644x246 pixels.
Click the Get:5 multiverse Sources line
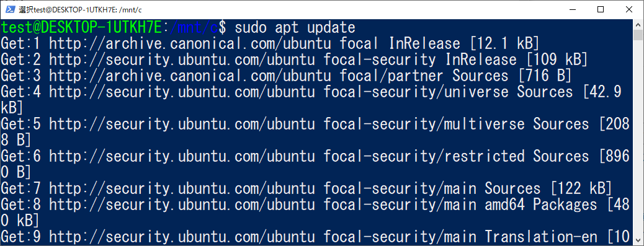(x=315, y=132)
